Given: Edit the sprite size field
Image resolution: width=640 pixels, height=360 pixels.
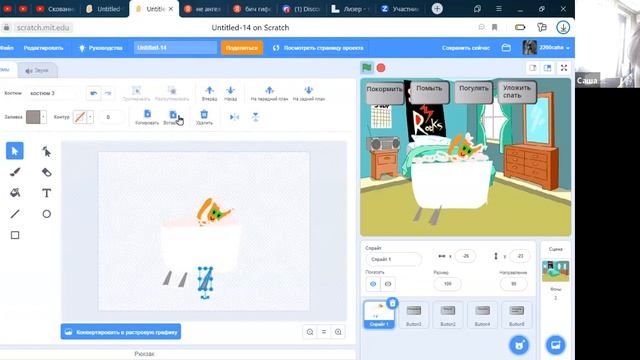Looking at the screenshot, I should (x=447, y=284).
